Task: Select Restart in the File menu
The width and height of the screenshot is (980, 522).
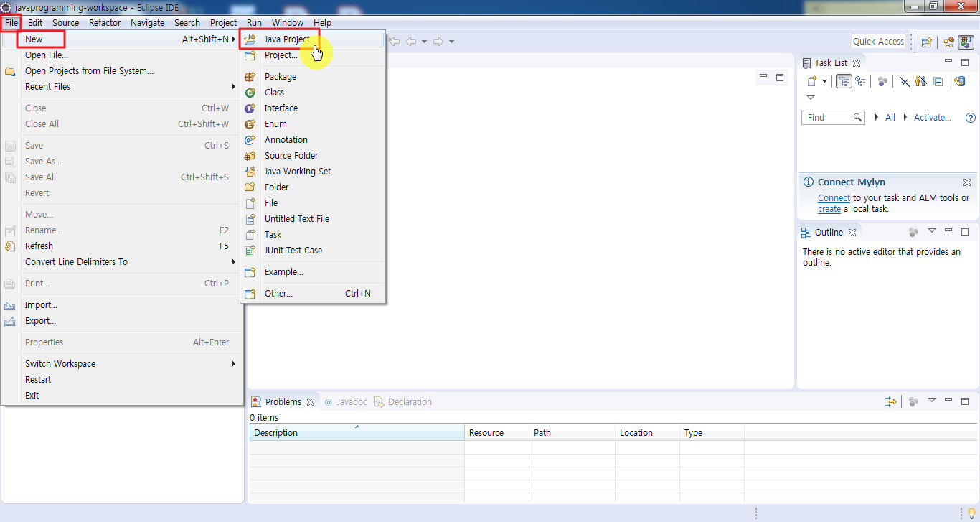Action: pos(122,380)
